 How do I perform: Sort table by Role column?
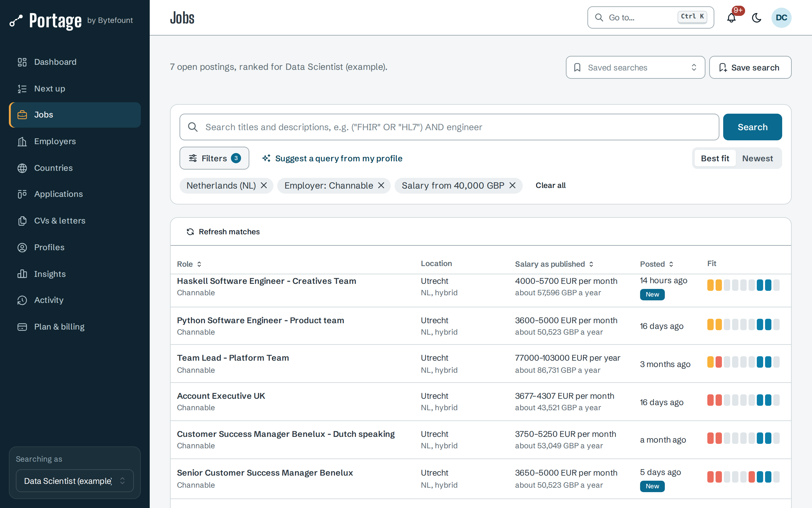(189, 264)
